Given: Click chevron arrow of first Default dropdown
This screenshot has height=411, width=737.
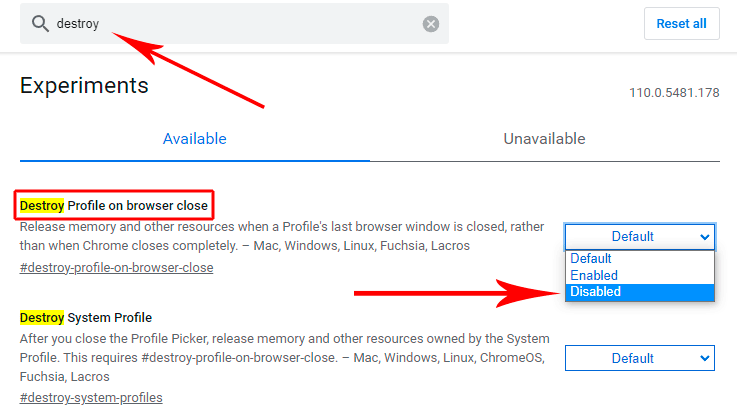Looking at the screenshot, I should pyautogui.click(x=704, y=237).
